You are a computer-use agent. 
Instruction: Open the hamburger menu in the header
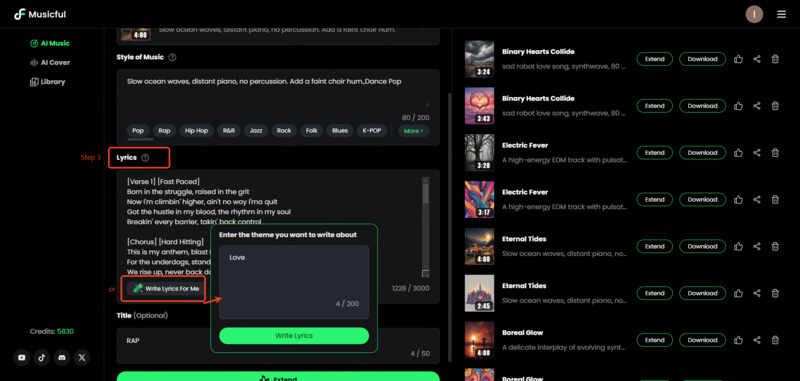coord(781,14)
